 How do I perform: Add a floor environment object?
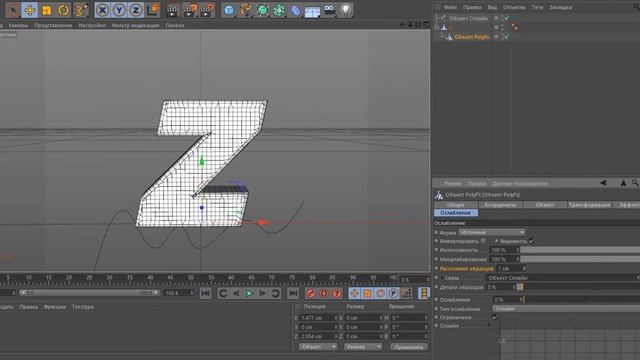pos(312,11)
